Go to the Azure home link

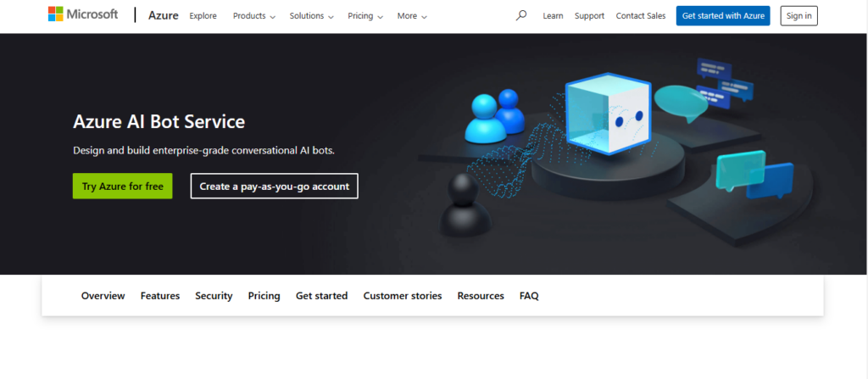point(164,15)
